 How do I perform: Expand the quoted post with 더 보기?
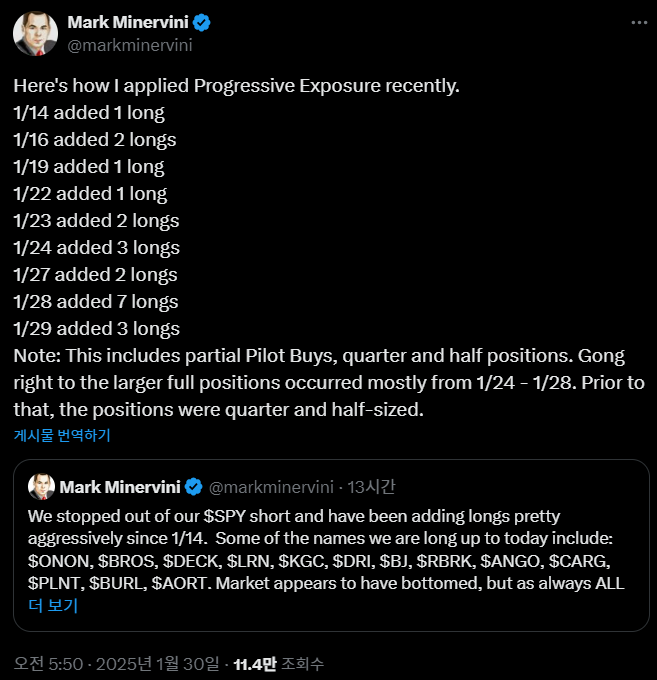tap(53, 605)
